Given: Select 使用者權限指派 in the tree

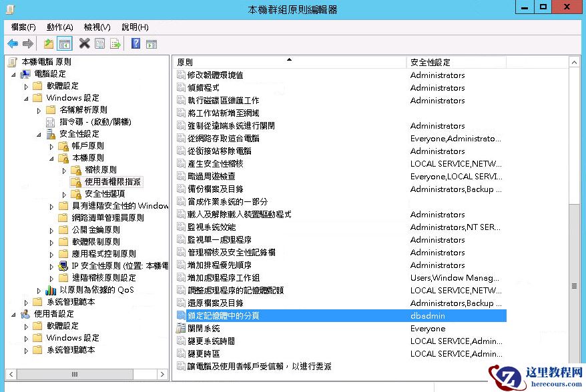Looking at the screenshot, I should pyautogui.click(x=113, y=182).
